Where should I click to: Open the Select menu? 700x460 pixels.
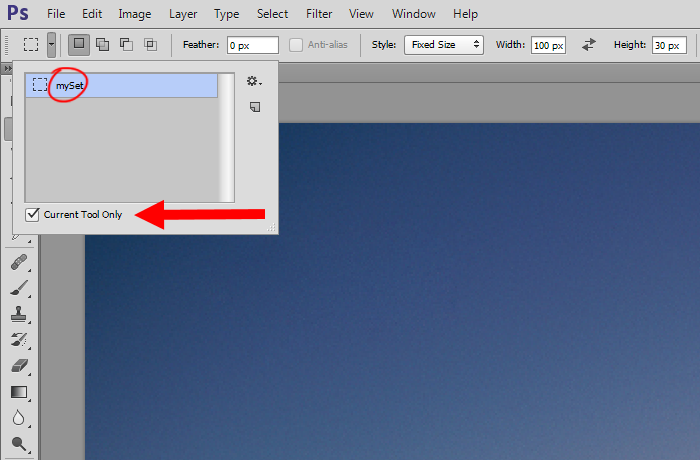272,14
